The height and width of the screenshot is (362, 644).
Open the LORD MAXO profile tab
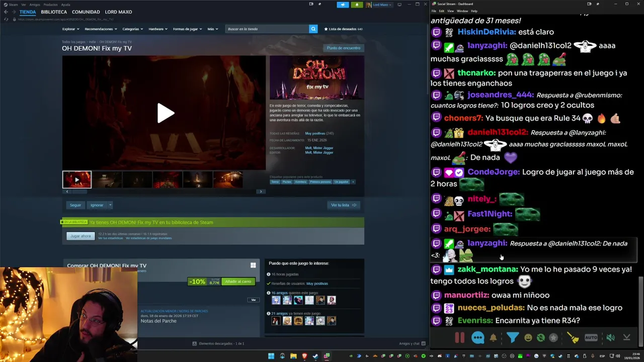(118, 12)
